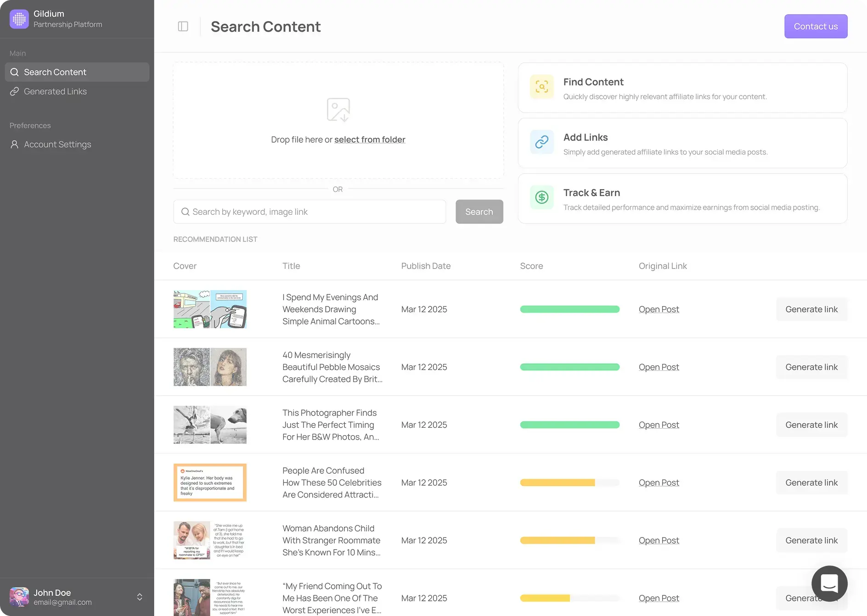Viewport: 867px width, 616px height.
Task: Open the select from folder file picker
Action: pos(370,139)
